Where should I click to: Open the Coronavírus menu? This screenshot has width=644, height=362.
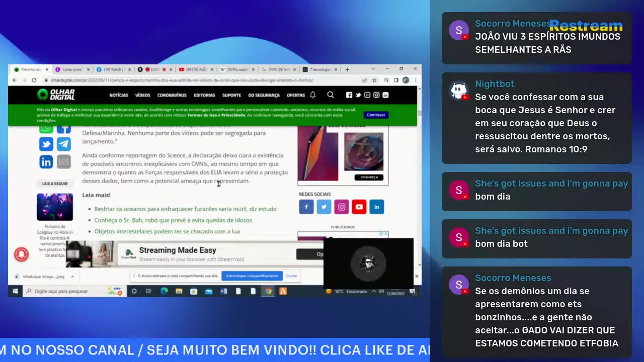tap(172, 95)
